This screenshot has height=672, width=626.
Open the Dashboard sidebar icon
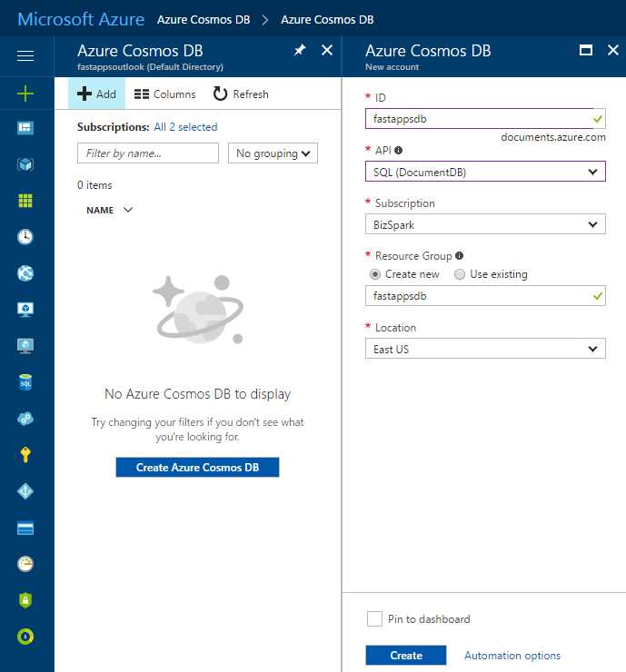click(25, 128)
